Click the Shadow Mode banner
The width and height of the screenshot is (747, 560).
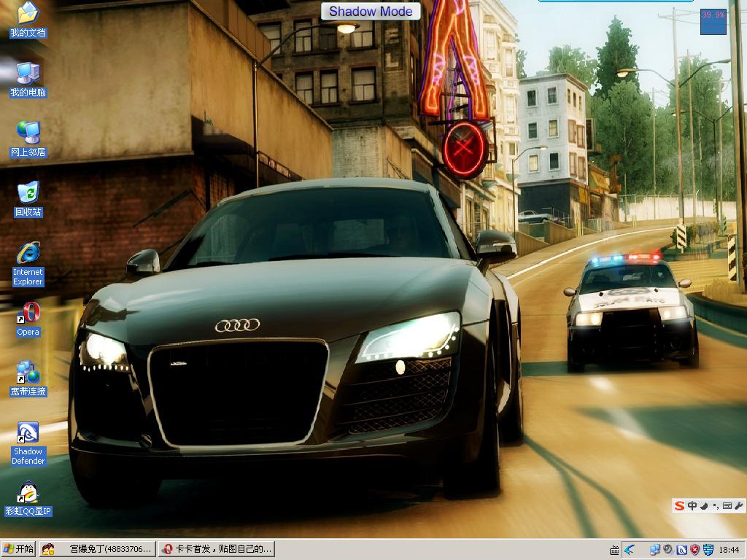click(371, 11)
